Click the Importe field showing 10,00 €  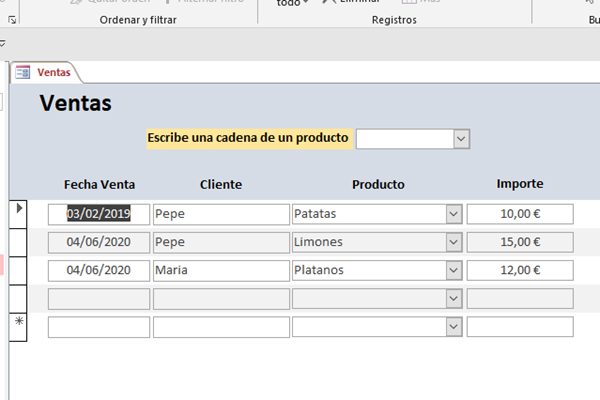tap(519, 214)
